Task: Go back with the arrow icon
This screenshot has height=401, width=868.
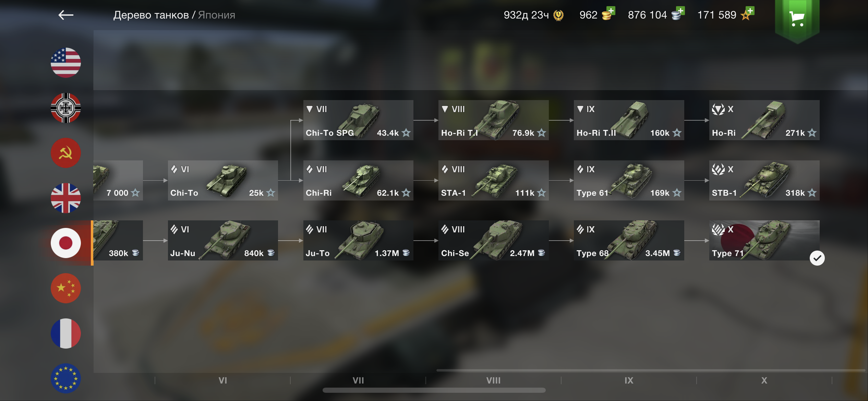Action: (66, 15)
